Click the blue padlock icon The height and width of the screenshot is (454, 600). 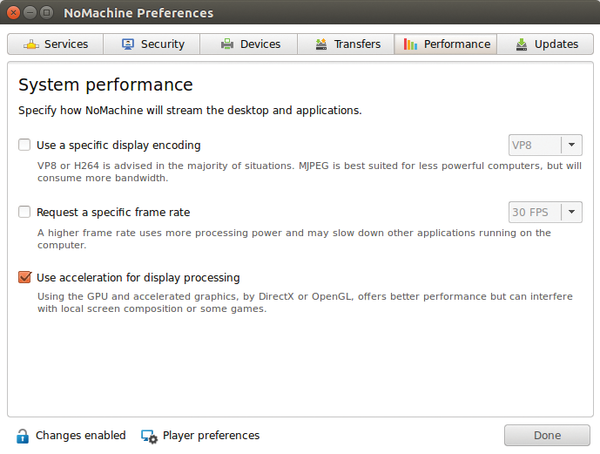coord(22,436)
